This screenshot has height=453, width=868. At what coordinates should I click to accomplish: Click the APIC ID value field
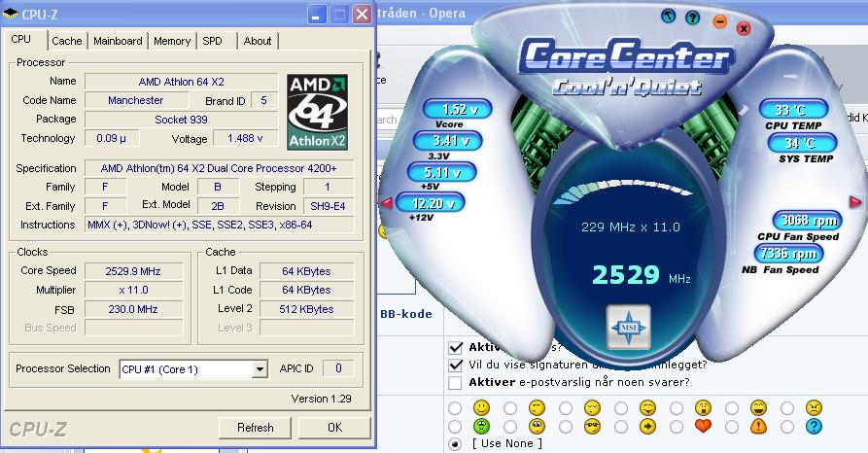(338, 368)
